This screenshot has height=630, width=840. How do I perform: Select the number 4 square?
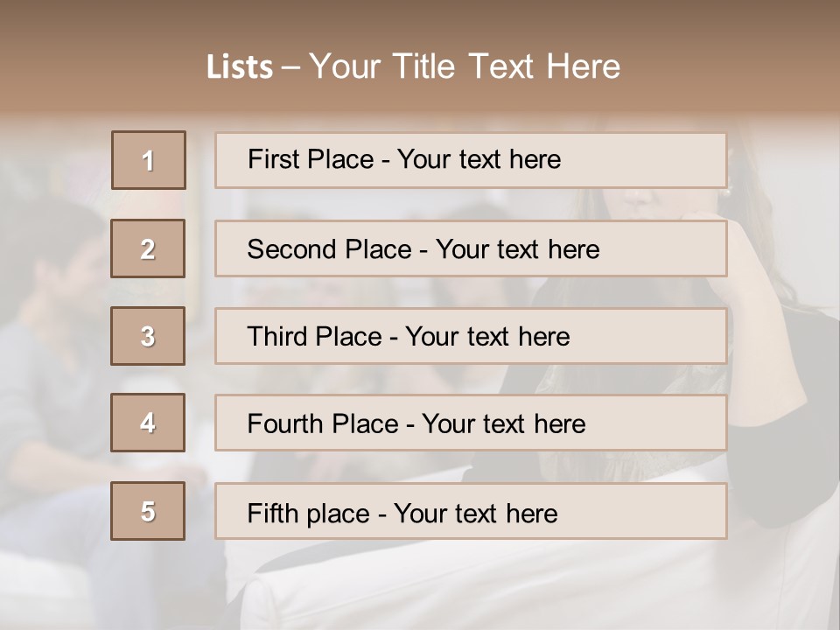coord(148,423)
